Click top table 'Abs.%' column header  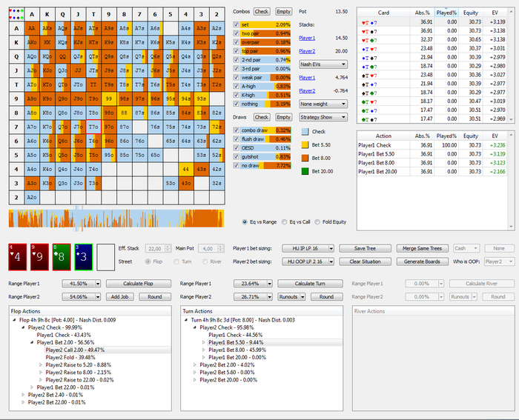(422, 13)
